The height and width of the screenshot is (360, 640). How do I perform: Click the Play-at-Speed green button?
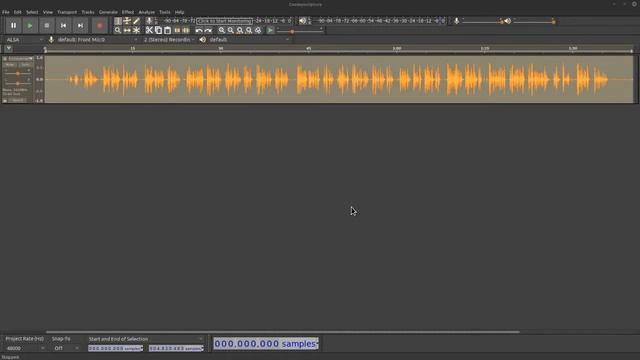(270, 30)
